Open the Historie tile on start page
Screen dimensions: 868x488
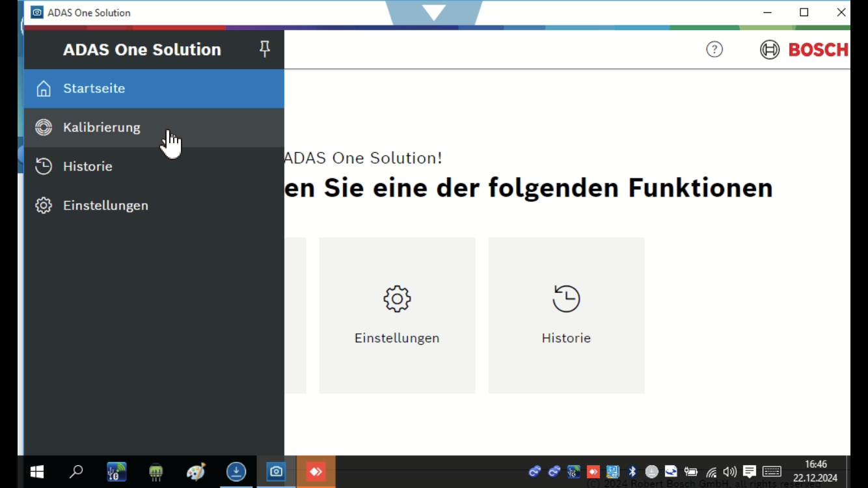(566, 316)
